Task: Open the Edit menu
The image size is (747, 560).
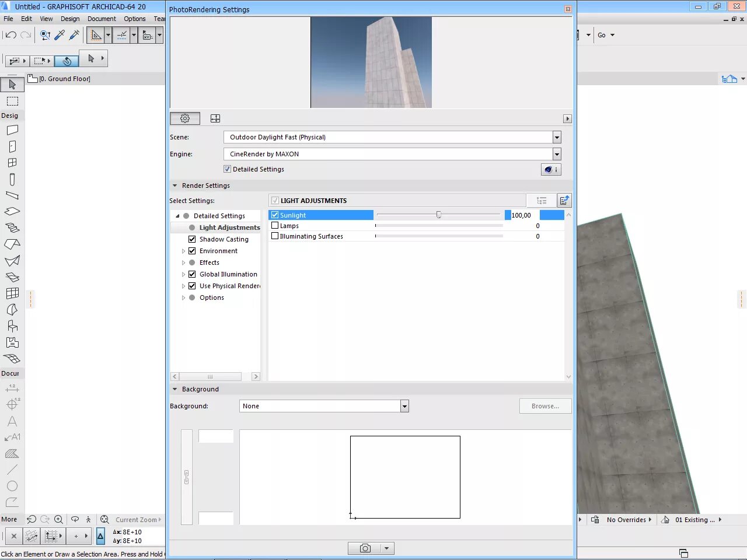Action: pos(26,19)
